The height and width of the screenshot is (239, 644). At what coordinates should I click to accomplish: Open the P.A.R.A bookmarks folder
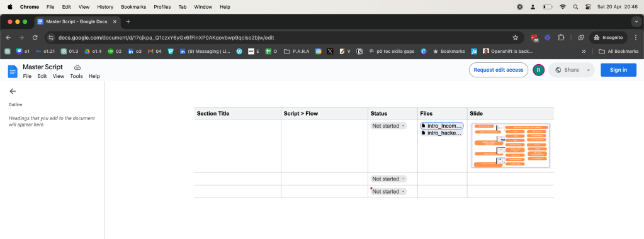pyautogui.click(x=297, y=52)
